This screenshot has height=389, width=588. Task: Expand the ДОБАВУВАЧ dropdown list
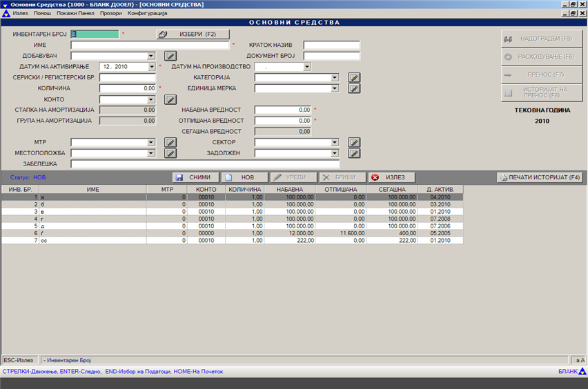(151, 56)
